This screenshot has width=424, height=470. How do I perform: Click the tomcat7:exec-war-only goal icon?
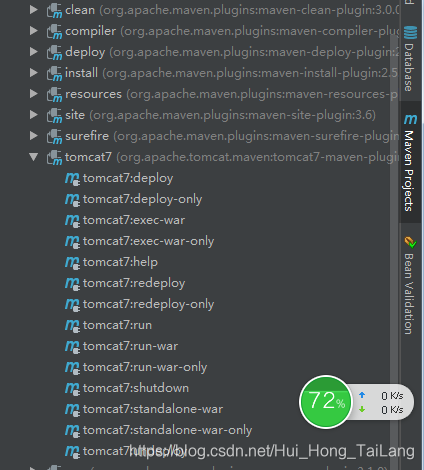(72, 242)
